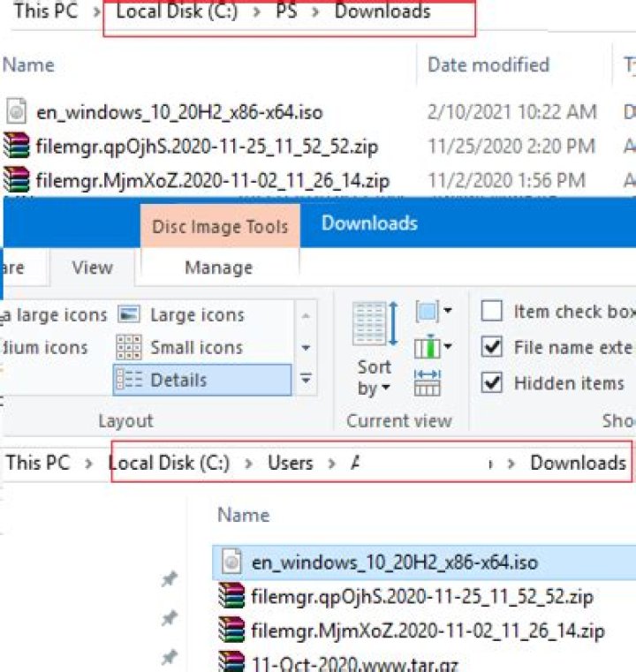
Task: Click Local Disk (C:) in the PS path
Action: tap(177, 11)
